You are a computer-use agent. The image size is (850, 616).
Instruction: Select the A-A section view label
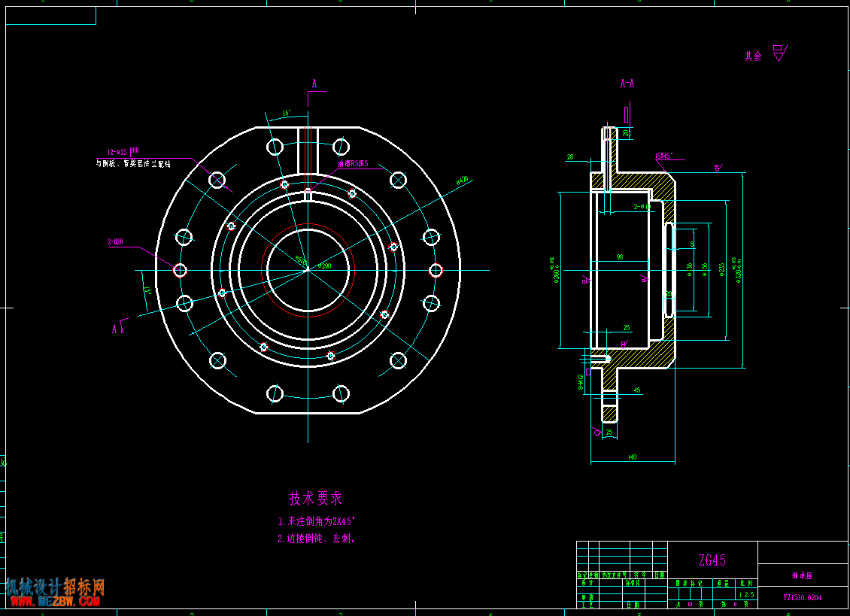(627, 83)
